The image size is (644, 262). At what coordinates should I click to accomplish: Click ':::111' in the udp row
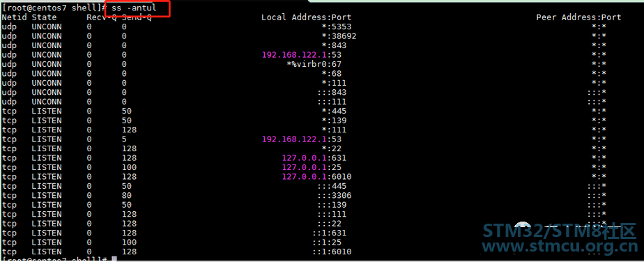332,102
